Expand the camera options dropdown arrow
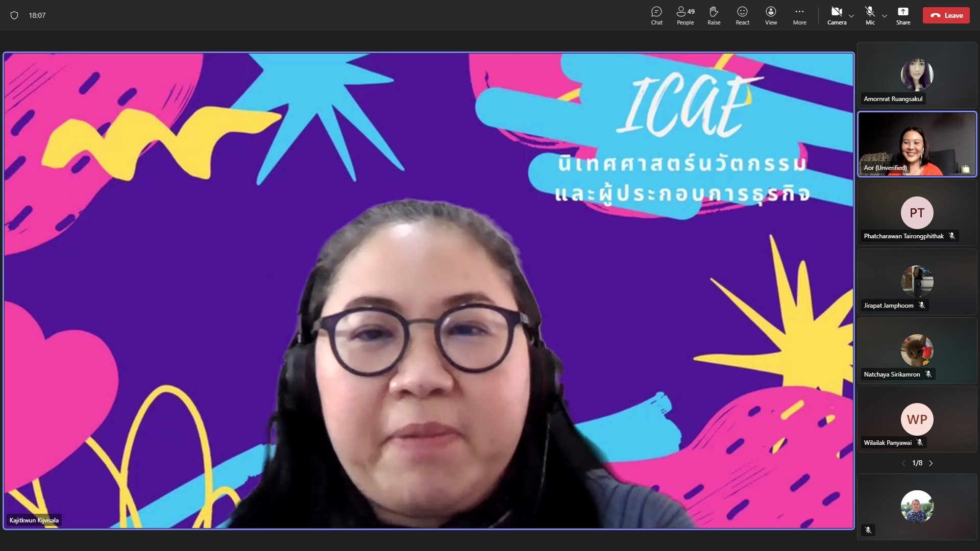The height and width of the screenshot is (551, 980). pyautogui.click(x=851, y=16)
